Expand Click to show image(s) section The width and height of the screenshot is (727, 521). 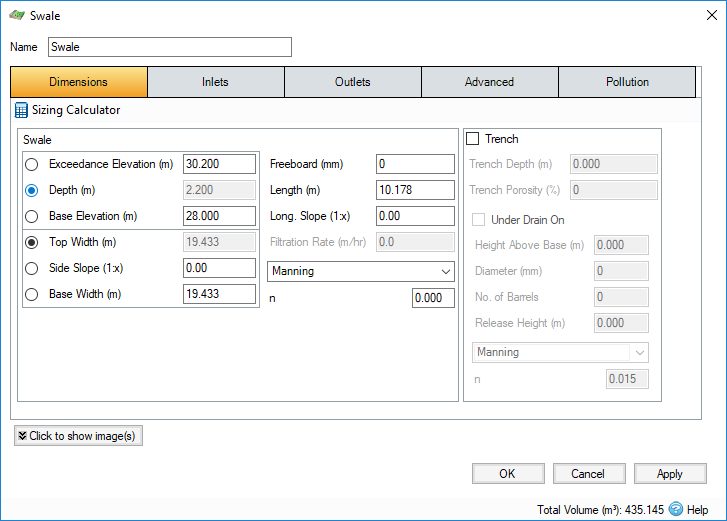78,436
